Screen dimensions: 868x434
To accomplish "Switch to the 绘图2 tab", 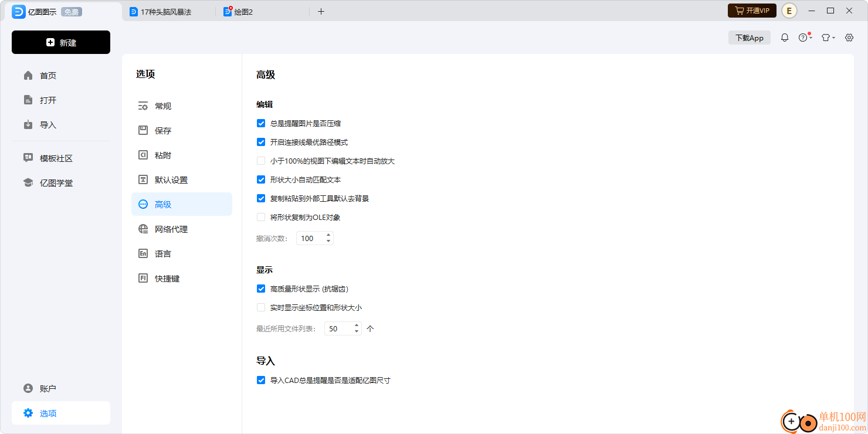I will (262, 12).
